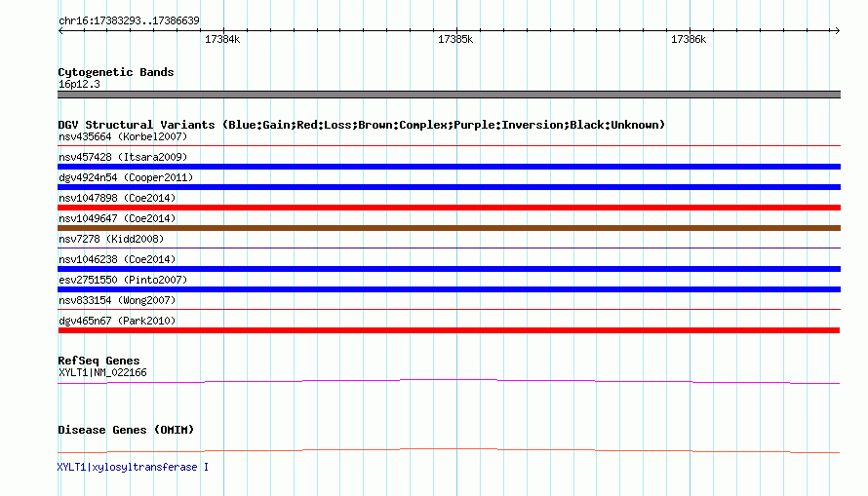Open the RefSeq Genes track heading

99,361
